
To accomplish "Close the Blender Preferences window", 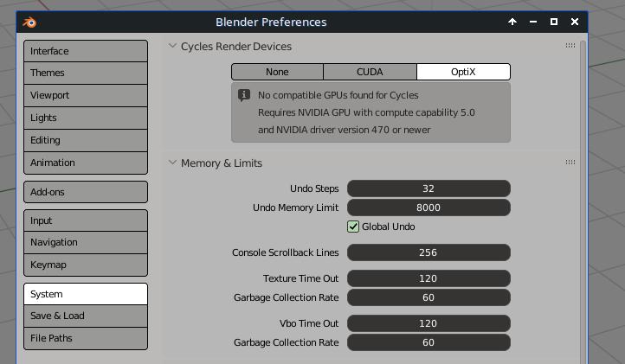I will click(x=574, y=22).
